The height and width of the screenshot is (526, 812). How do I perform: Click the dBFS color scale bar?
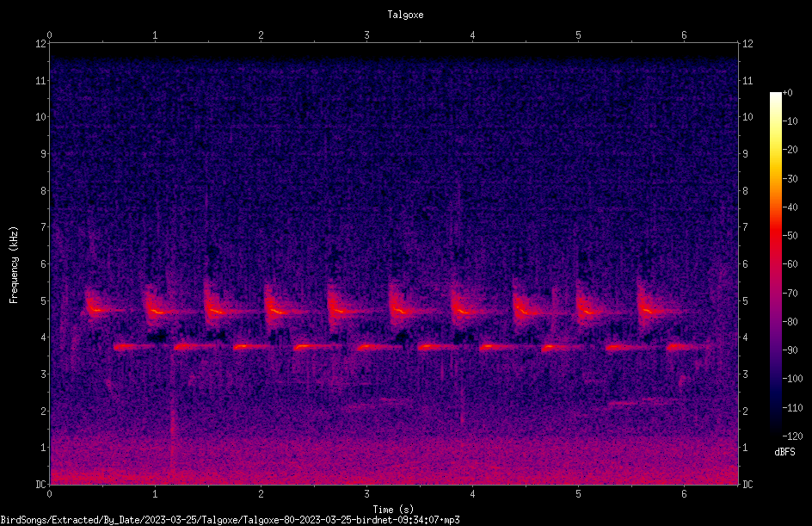(x=775, y=264)
